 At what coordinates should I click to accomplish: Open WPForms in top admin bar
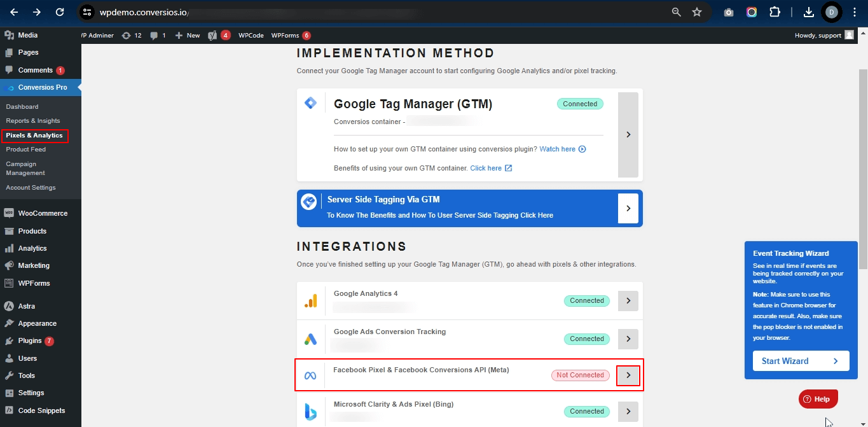[x=291, y=36]
